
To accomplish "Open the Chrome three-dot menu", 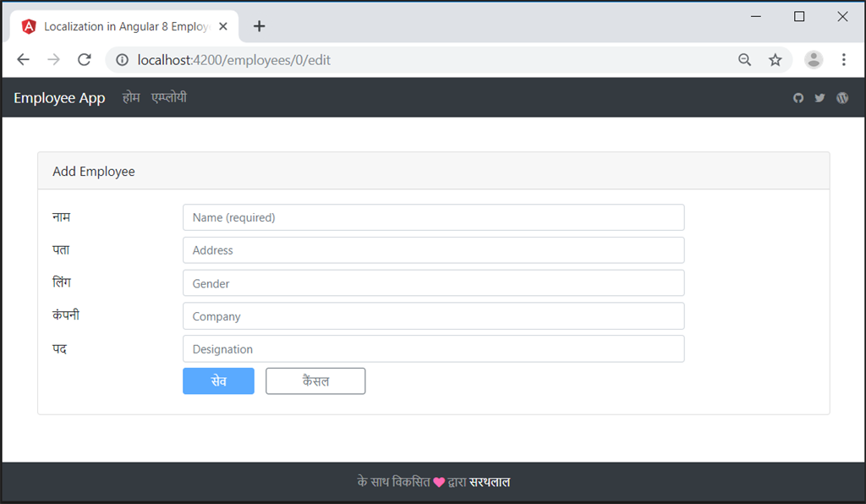I will pos(843,60).
